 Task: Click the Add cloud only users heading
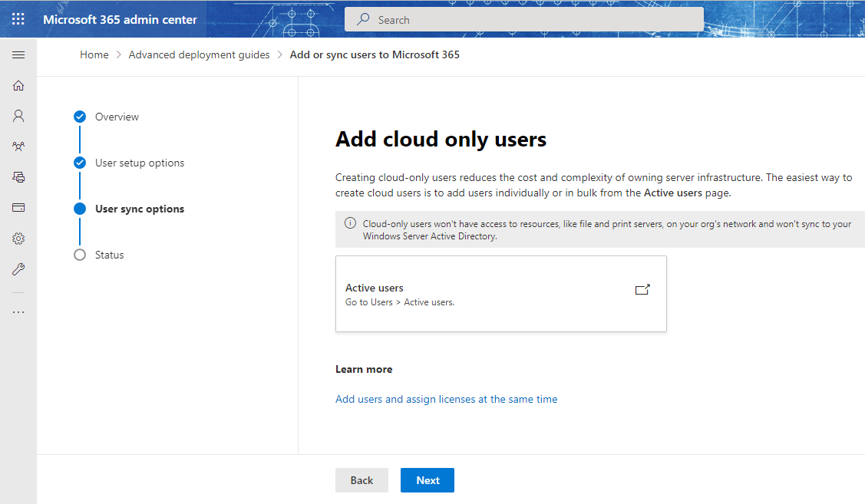(441, 140)
